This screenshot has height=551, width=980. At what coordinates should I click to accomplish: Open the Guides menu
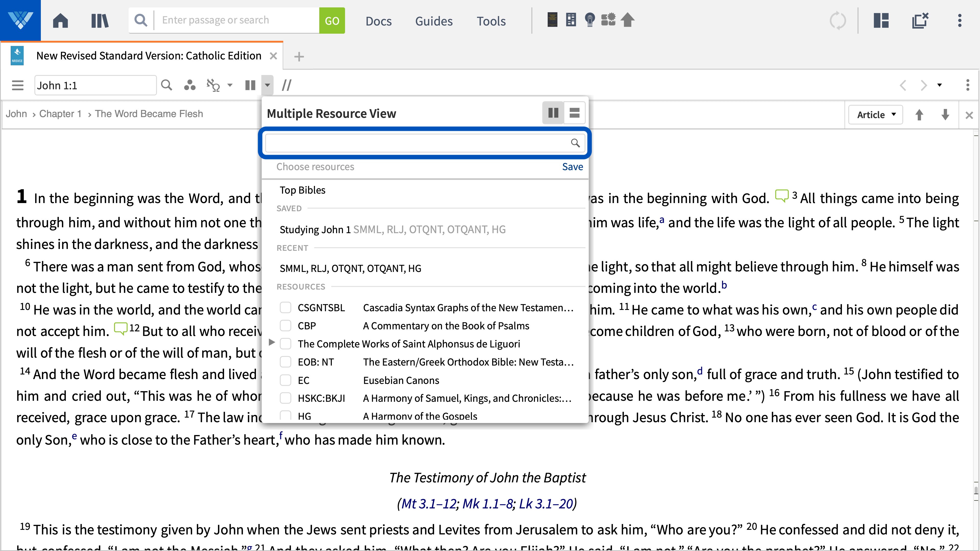[434, 21]
